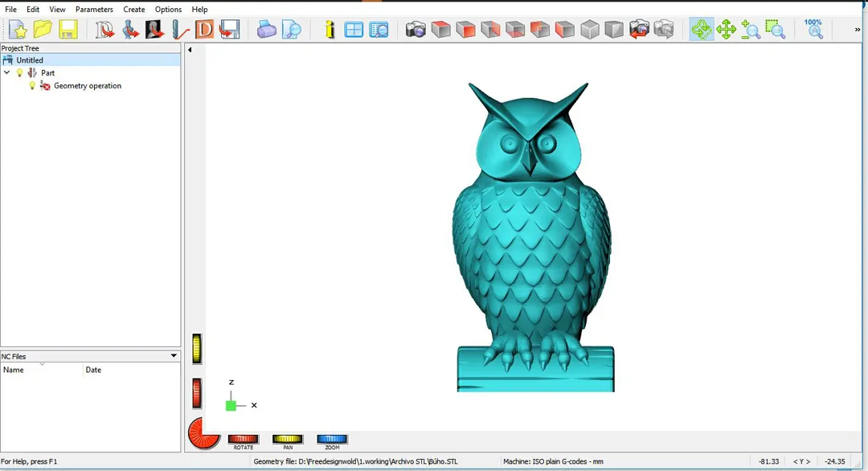Activate the green four-arrow pan mode
The width and height of the screenshot is (868, 471).
[x=726, y=29]
